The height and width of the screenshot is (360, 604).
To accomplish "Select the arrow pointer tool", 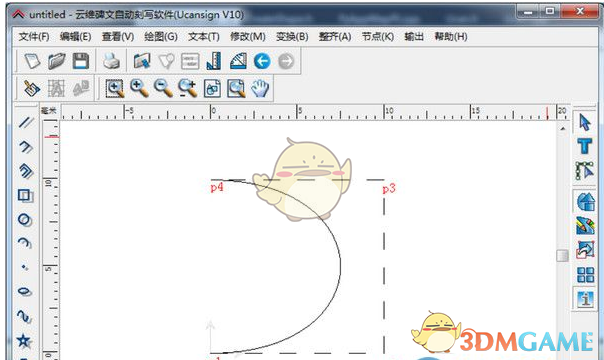I will 585,123.
